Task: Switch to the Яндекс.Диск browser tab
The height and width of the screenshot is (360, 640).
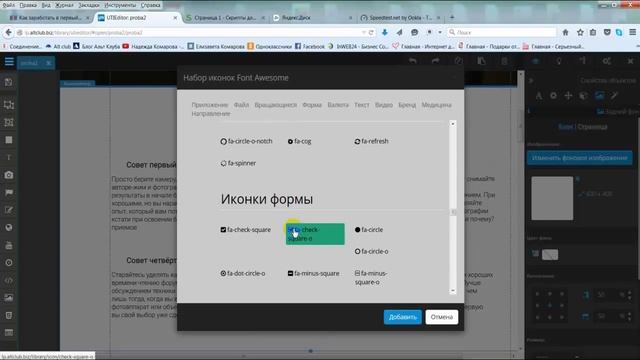Action: [x=312, y=18]
